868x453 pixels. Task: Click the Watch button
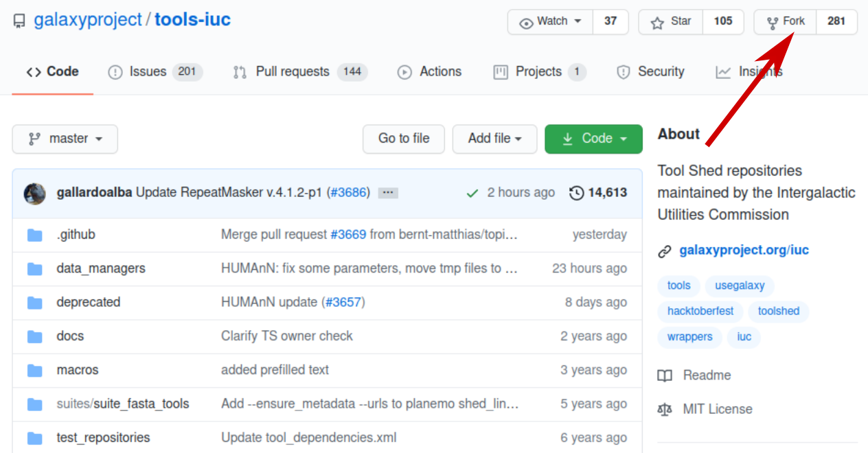click(551, 22)
